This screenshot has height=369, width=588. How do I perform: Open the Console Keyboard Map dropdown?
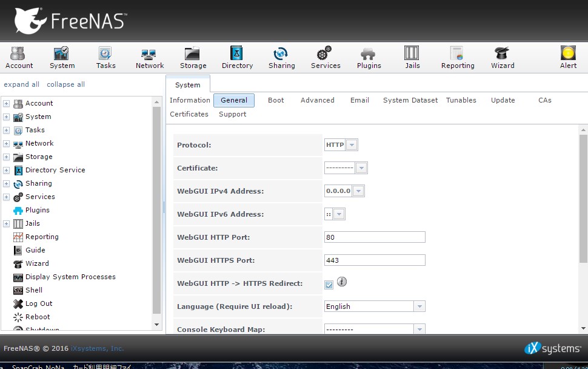click(x=419, y=329)
